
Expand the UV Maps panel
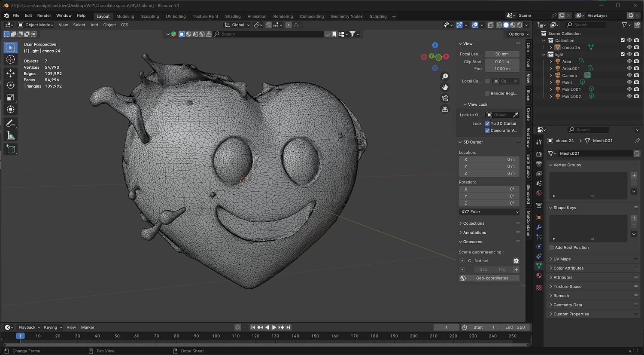pyautogui.click(x=562, y=259)
